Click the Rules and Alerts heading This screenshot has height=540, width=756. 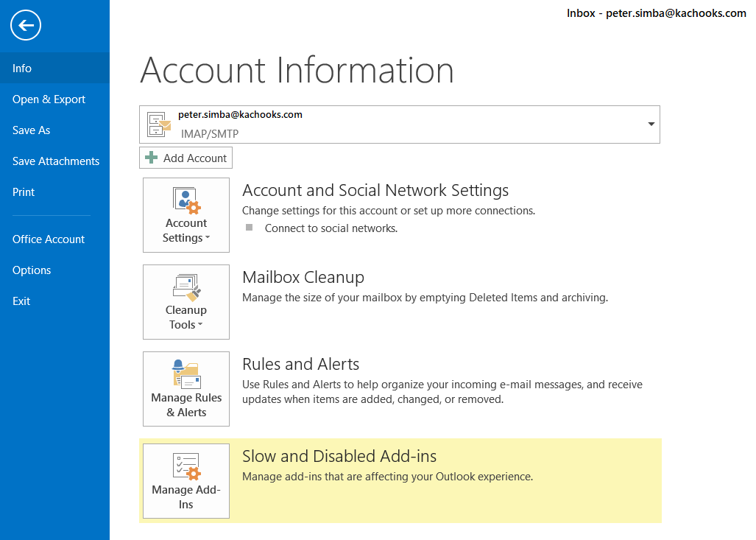[301, 364]
